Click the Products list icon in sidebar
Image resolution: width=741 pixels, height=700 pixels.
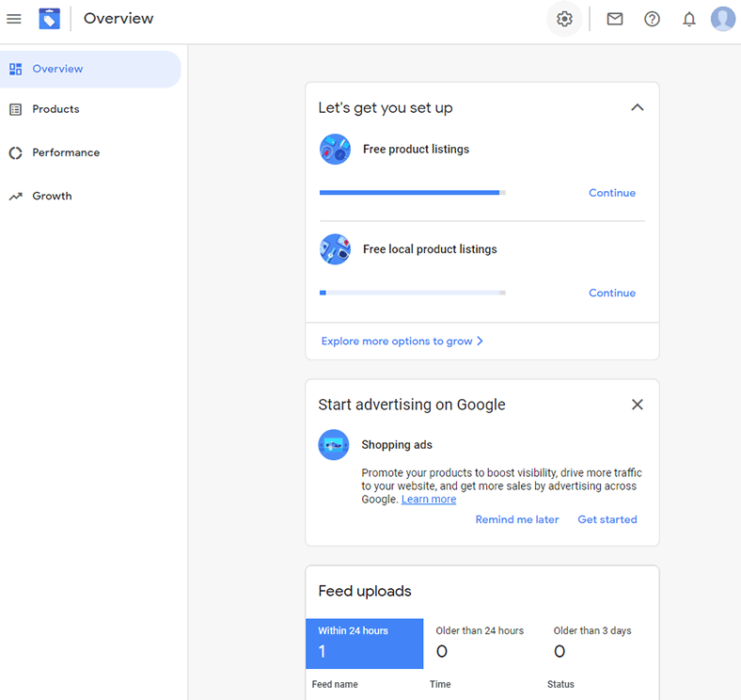(16, 109)
